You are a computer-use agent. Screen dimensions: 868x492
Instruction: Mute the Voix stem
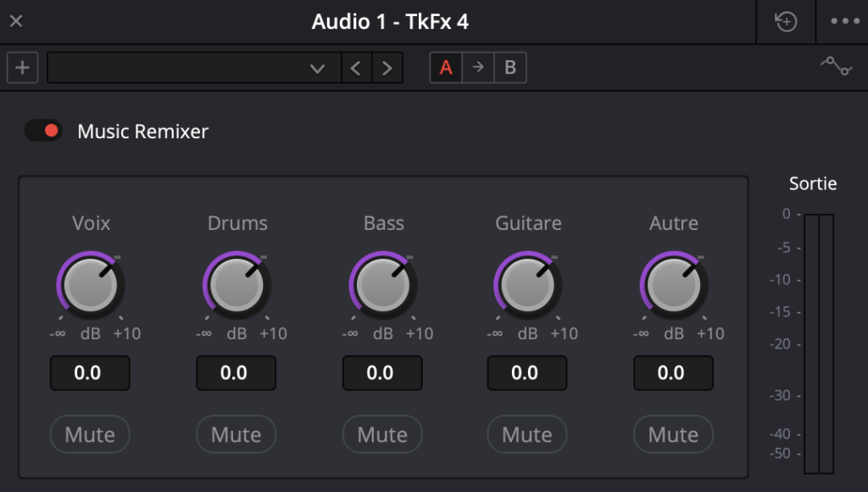[x=90, y=434]
